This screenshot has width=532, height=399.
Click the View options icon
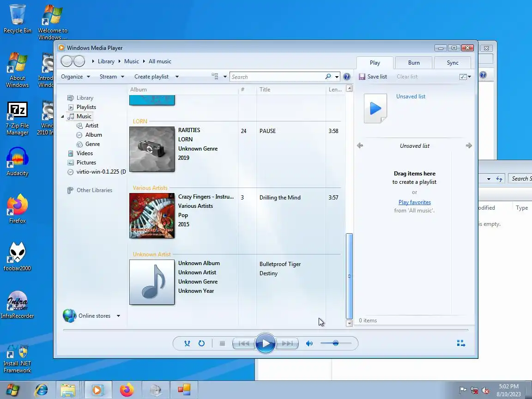coord(215,76)
